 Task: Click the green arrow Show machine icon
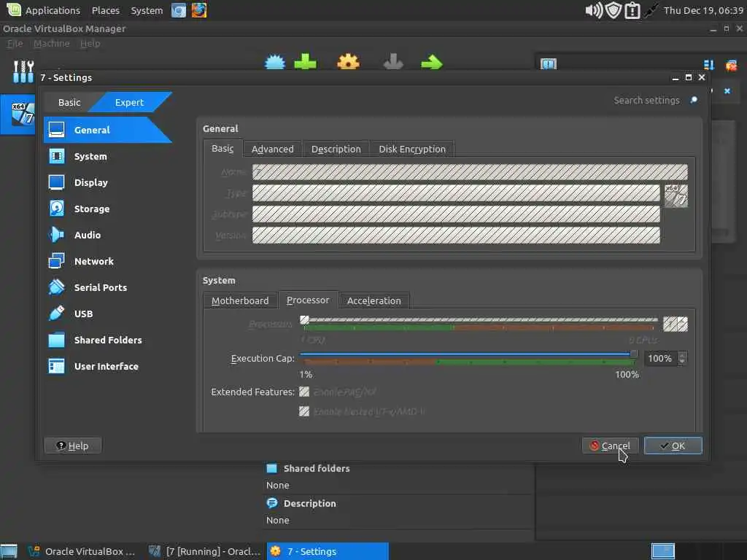pos(432,63)
